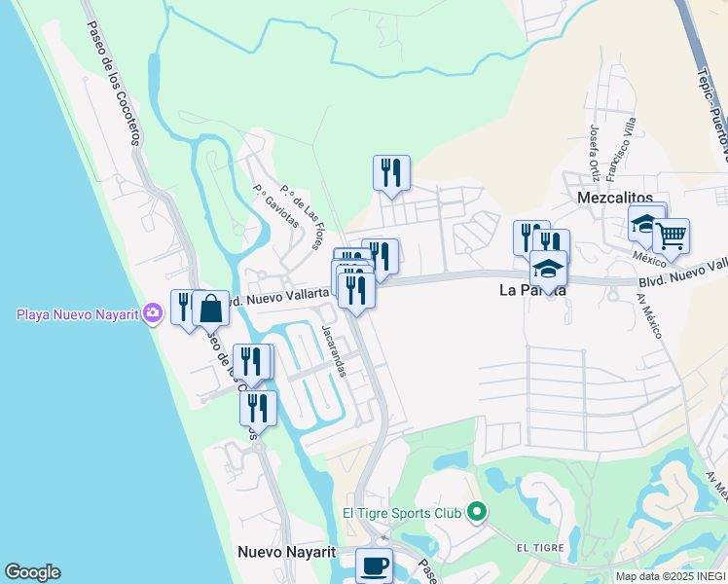Click the northernmost restaurant marker
Screen dimensions: 728x584
[x=391, y=172]
